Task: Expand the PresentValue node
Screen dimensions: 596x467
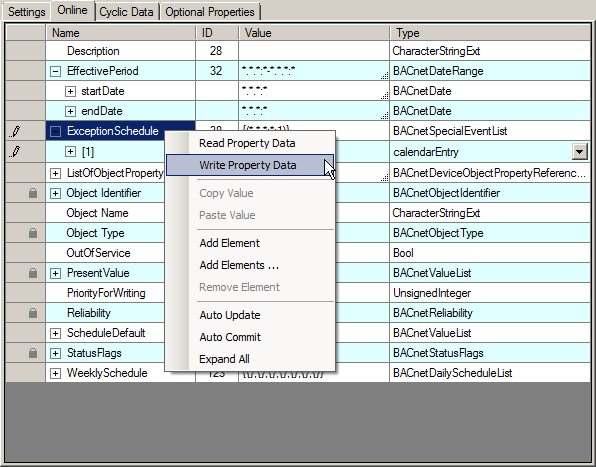Action: click(55, 273)
